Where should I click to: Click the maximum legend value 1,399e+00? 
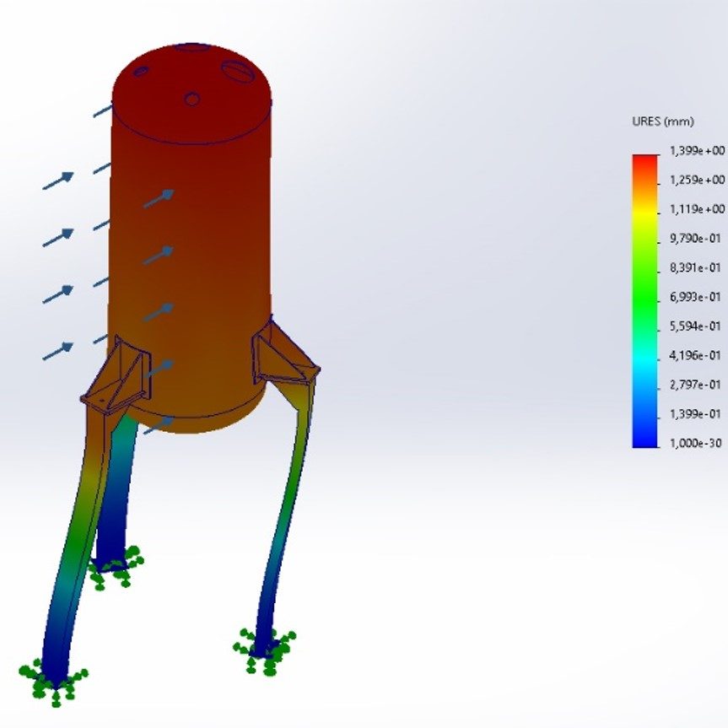(x=696, y=151)
